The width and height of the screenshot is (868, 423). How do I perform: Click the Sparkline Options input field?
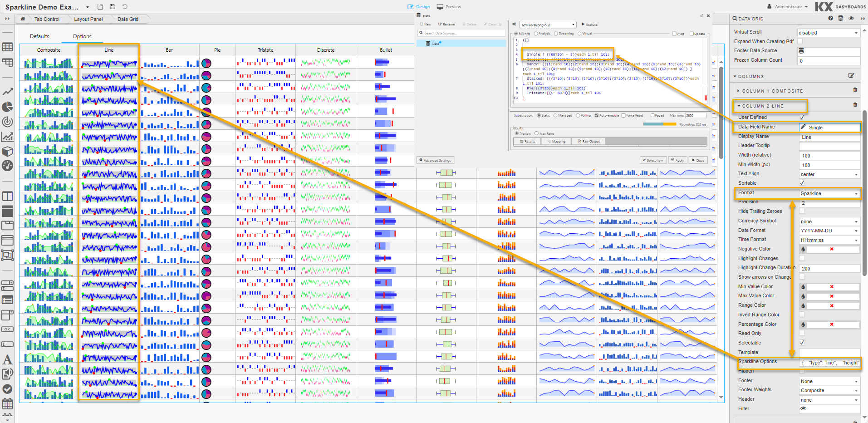pyautogui.click(x=829, y=363)
